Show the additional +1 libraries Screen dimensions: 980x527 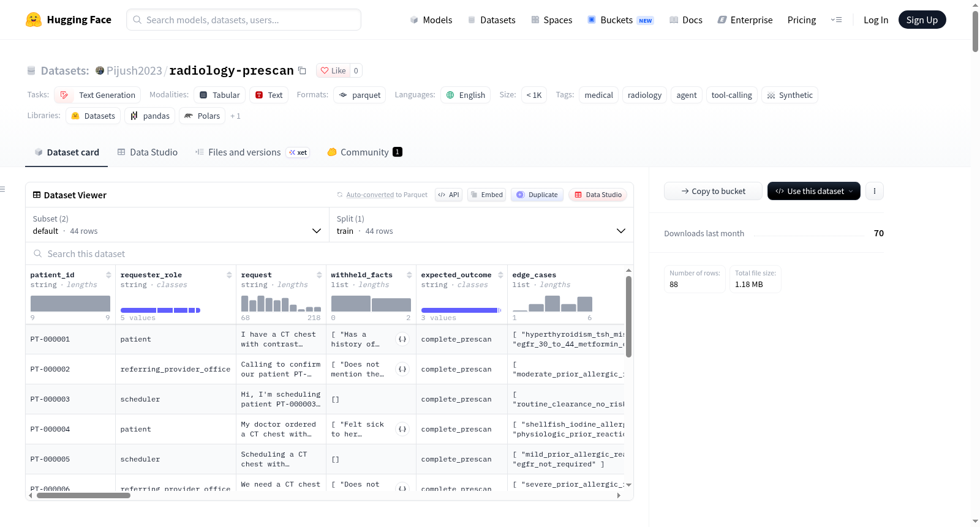coord(235,116)
